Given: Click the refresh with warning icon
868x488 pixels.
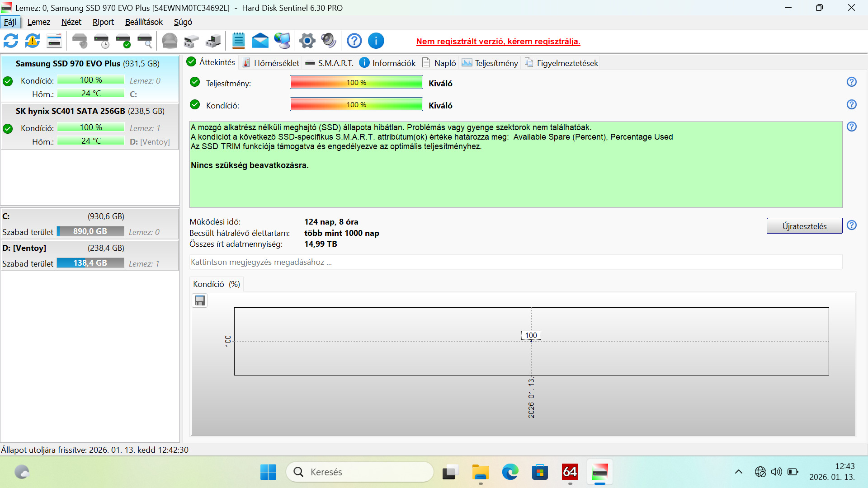Looking at the screenshot, I should point(33,41).
